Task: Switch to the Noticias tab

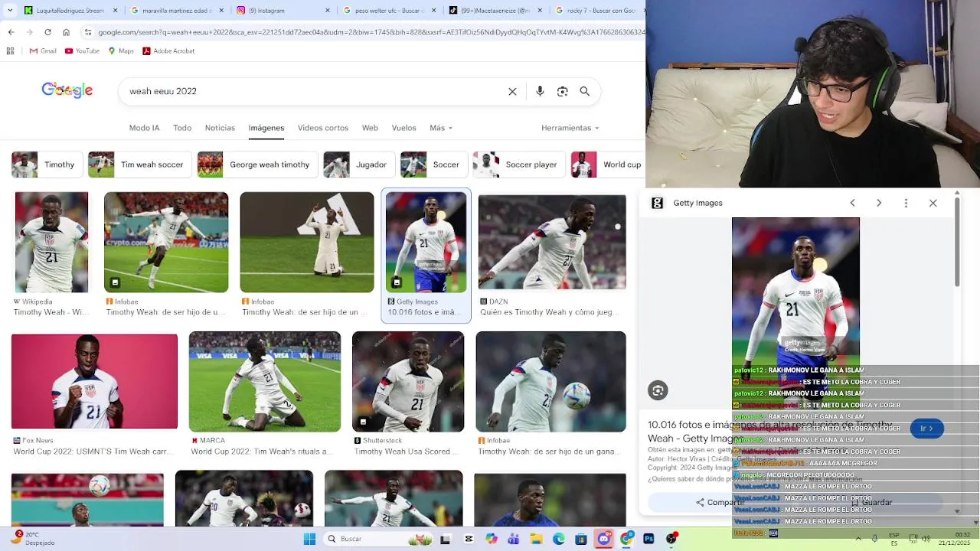Action: tap(220, 128)
